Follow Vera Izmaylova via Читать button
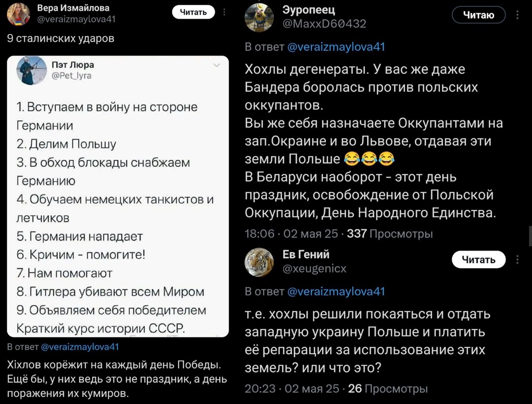The width and height of the screenshot is (532, 404). (193, 12)
